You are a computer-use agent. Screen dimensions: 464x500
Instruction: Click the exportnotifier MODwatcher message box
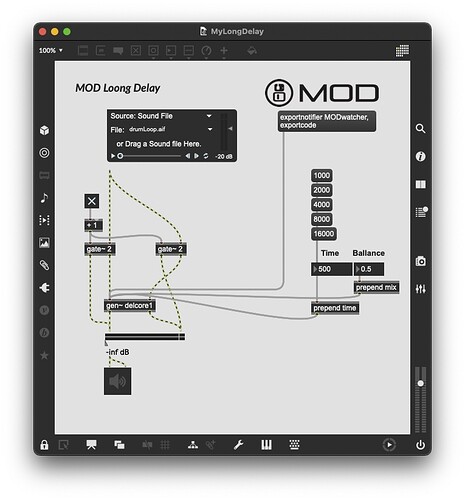[x=327, y=121]
